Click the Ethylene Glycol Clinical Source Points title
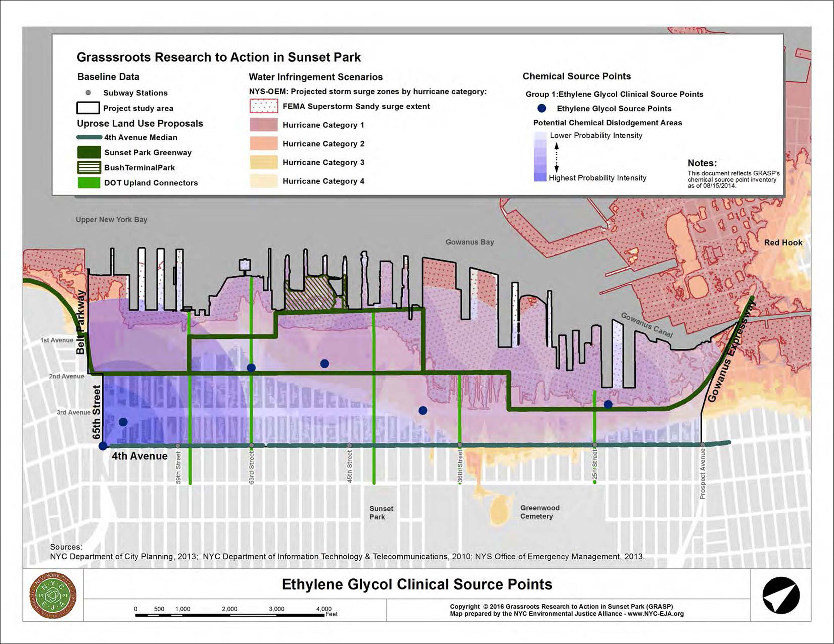The width and height of the screenshot is (834, 644). click(x=417, y=585)
